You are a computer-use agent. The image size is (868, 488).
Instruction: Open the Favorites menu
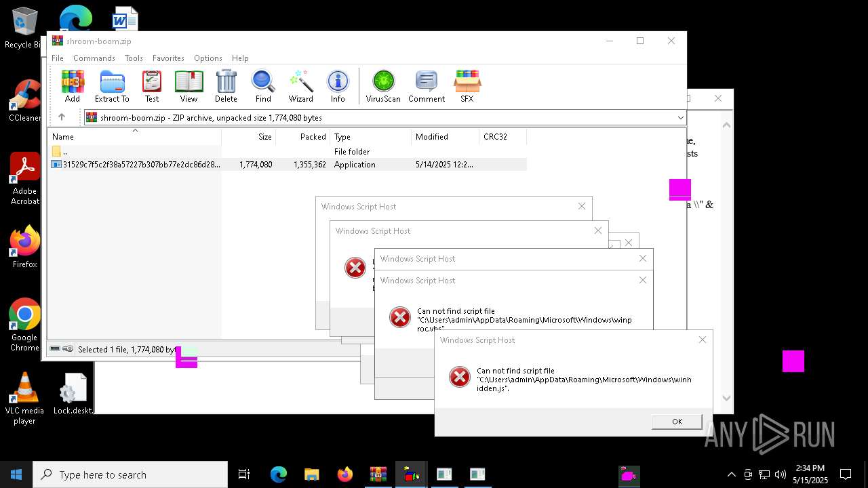[x=168, y=58]
